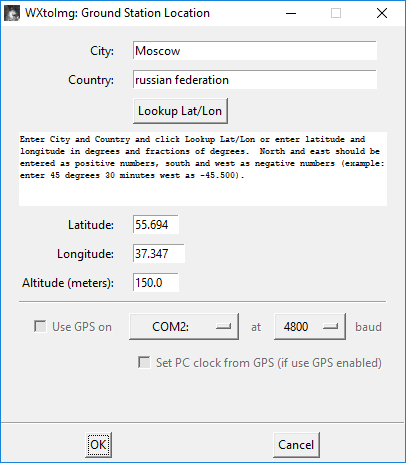Open the 4800 baud rate dropdown
This screenshot has width=406, height=463.
point(310,327)
